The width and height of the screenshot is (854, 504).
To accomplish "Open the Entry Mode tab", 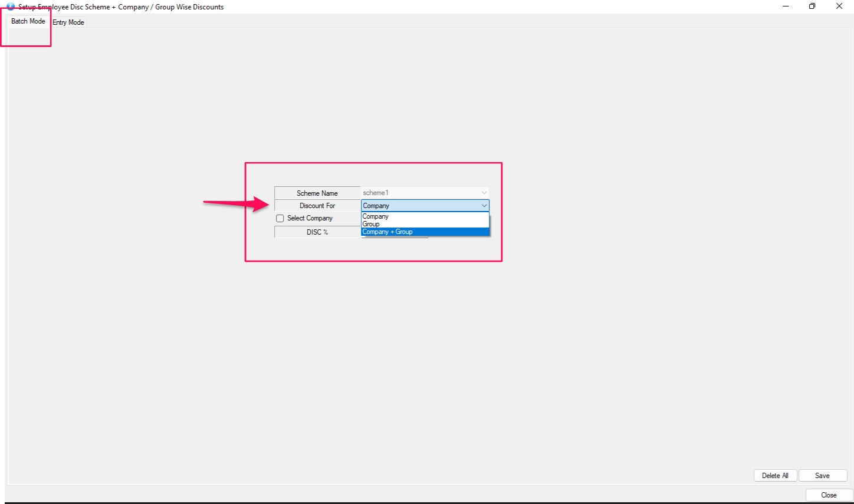I will tap(68, 22).
